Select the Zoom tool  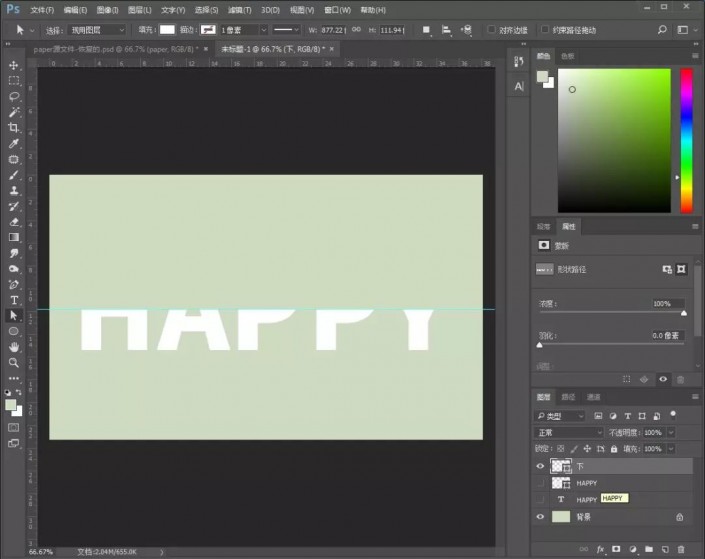click(x=13, y=362)
